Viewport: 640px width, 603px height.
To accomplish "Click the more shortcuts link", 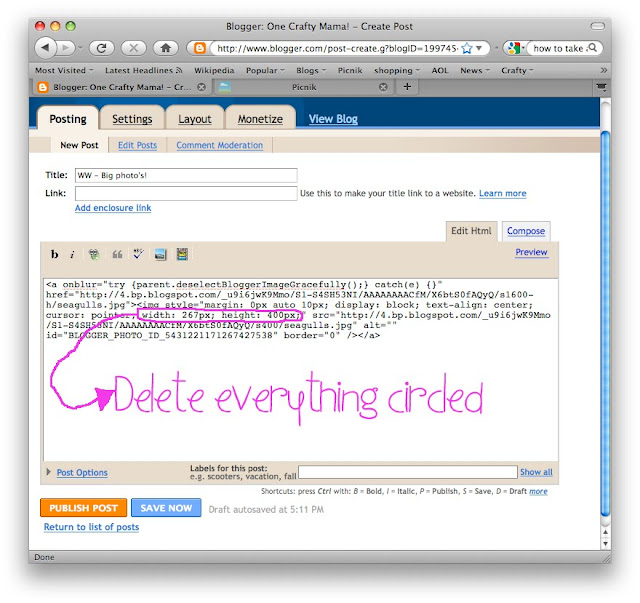I will pos(538,491).
